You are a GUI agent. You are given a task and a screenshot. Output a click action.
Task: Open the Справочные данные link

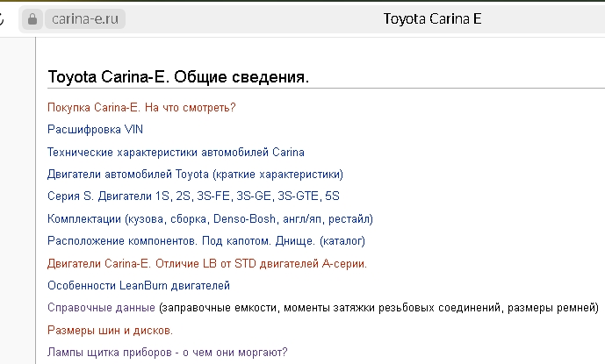pyautogui.click(x=101, y=308)
